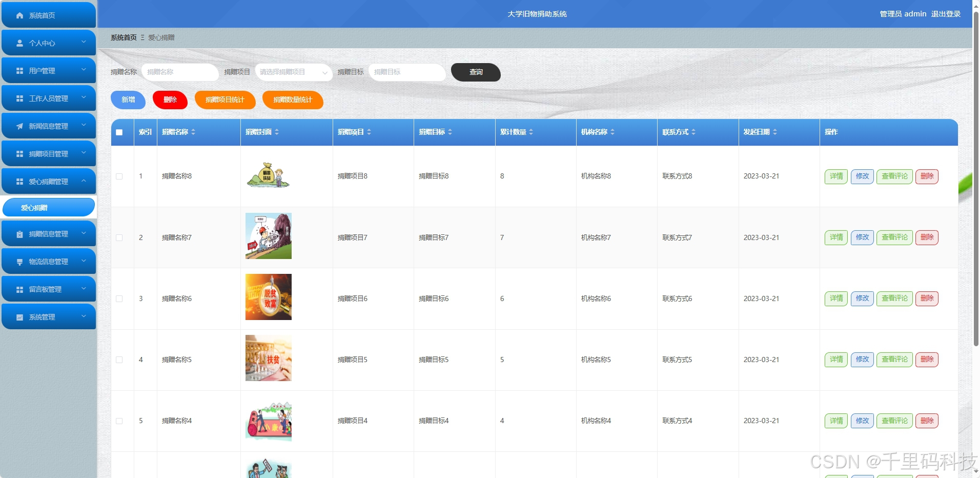This screenshot has height=478, width=980.
Task: Expand the 工作人员管理 menu chevron
Action: click(x=84, y=97)
